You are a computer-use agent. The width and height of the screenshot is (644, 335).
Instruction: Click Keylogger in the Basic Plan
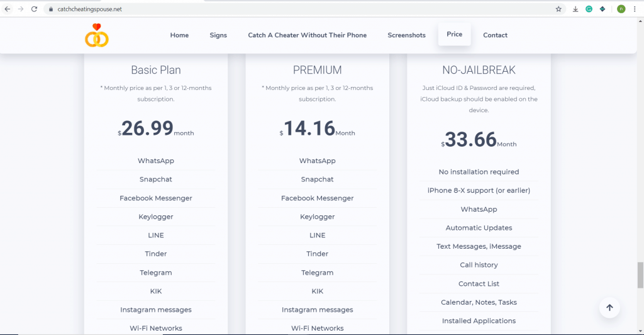pyautogui.click(x=156, y=217)
